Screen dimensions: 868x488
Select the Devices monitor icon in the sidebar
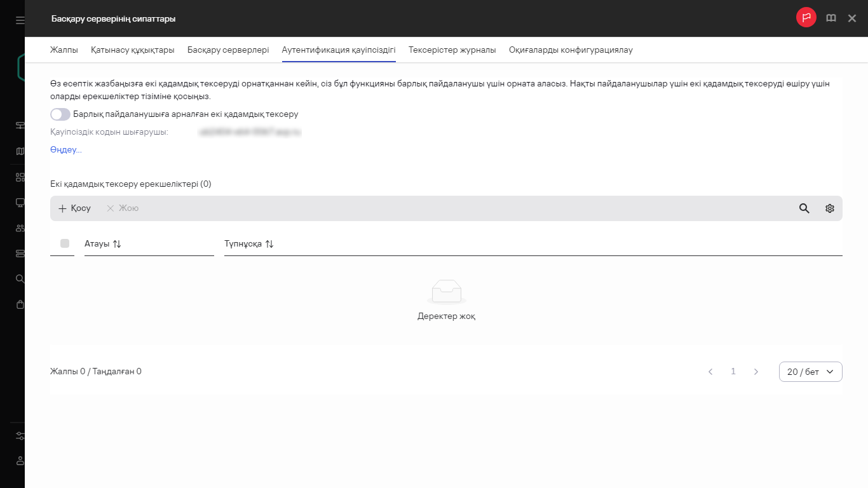pyautogui.click(x=19, y=201)
